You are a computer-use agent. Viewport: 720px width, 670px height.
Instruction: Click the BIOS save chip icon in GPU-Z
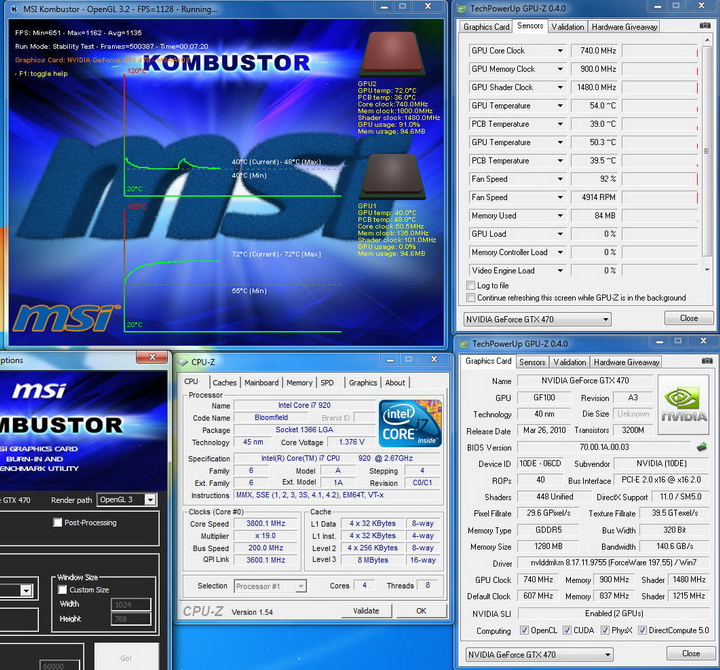(x=702, y=446)
